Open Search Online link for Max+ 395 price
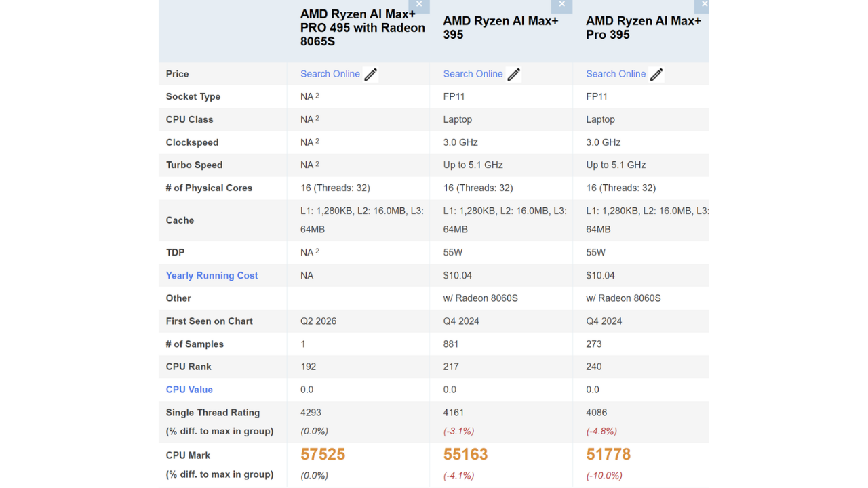 point(473,74)
